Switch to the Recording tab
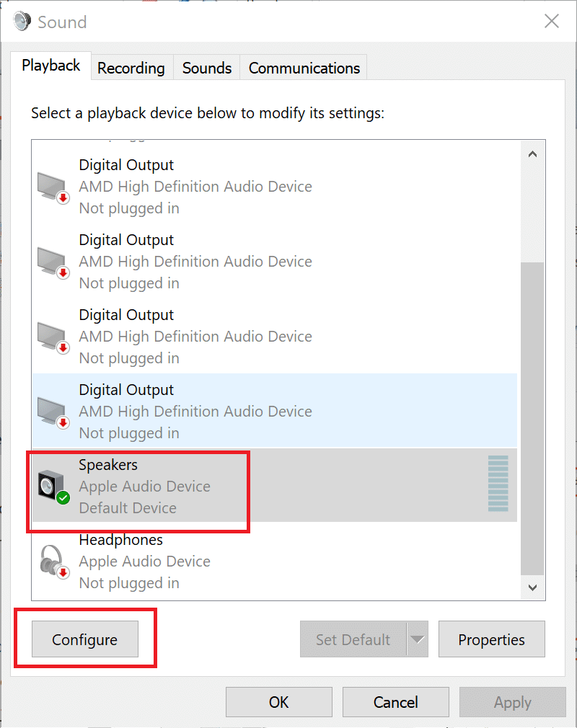 pos(131,68)
